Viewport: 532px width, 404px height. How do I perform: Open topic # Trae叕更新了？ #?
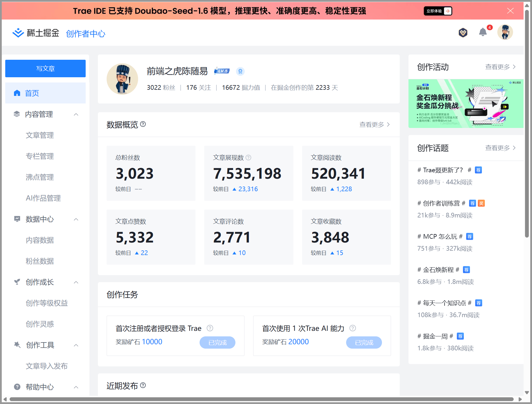coord(444,170)
